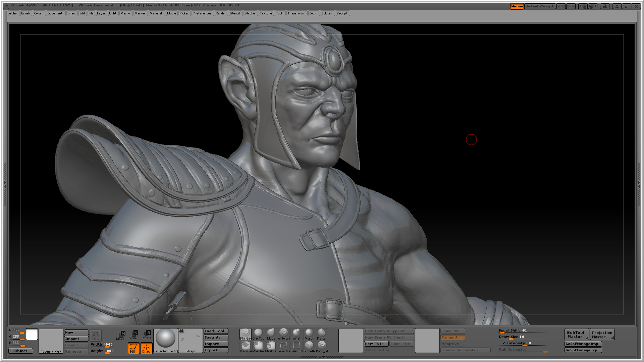Click the Flip V texture icon
Image resolution: width=644 pixels, height=362 pixels.
[96, 335]
